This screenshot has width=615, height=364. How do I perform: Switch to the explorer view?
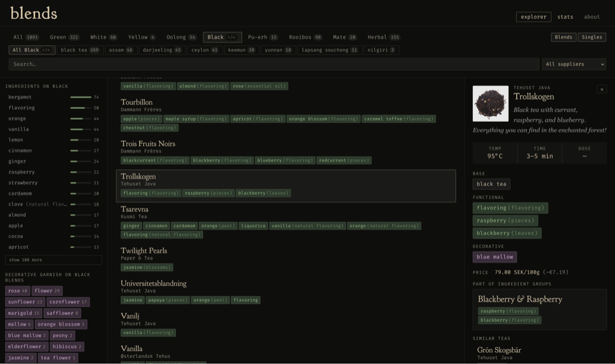coord(533,17)
